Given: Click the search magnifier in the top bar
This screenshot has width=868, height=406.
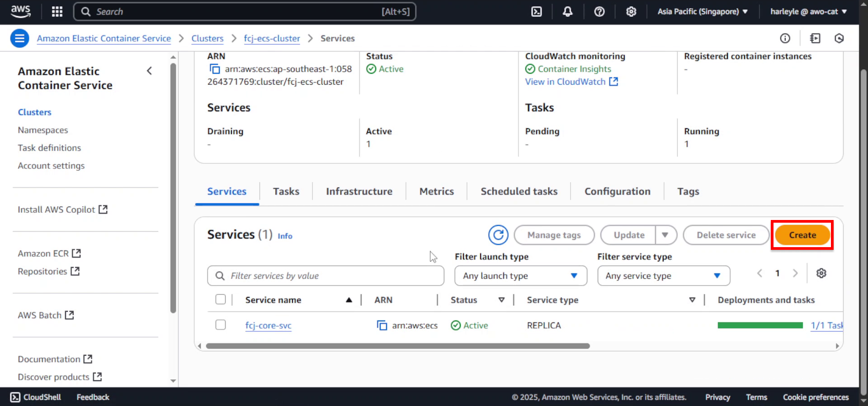Looking at the screenshot, I should (x=86, y=12).
